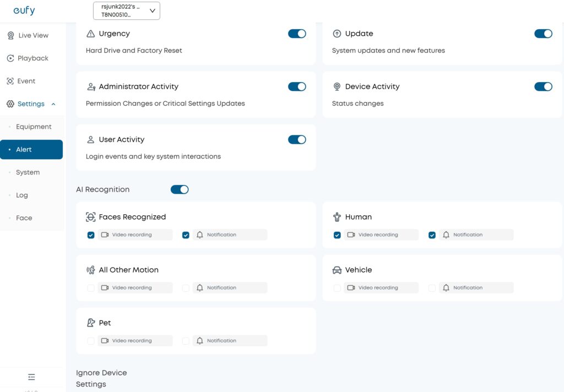Image resolution: width=564 pixels, height=392 pixels.
Task: Open the Face settings page
Action: tap(24, 218)
